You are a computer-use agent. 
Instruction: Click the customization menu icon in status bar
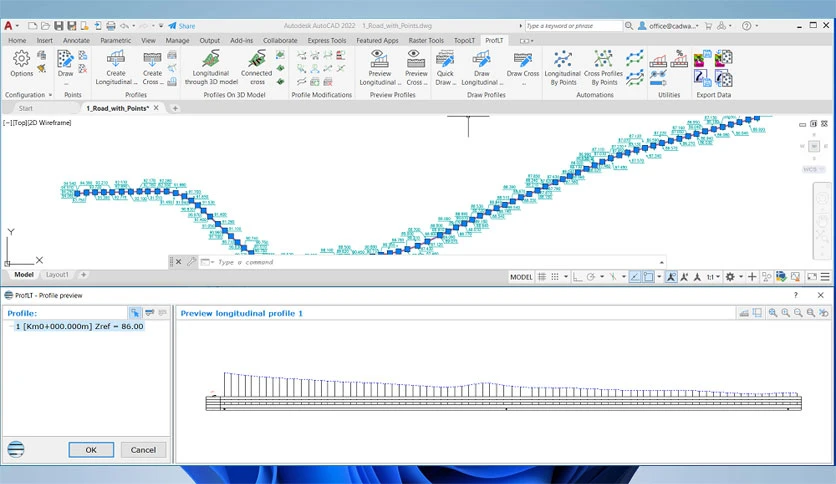coord(825,277)
